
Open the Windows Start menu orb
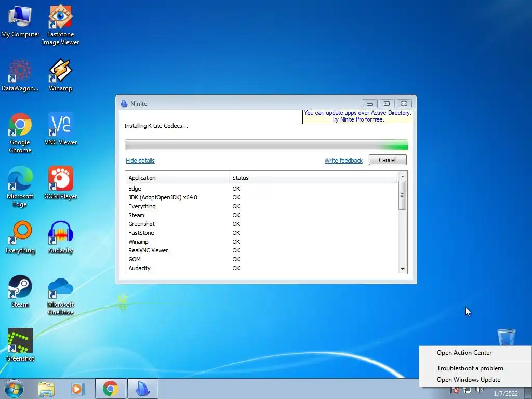[14, 389]
